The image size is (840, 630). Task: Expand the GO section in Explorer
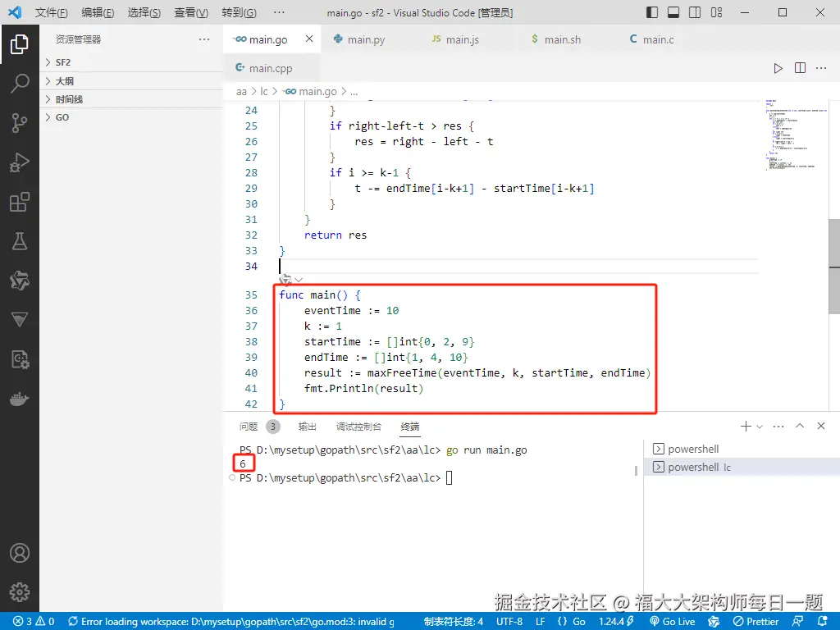[131, 117]
